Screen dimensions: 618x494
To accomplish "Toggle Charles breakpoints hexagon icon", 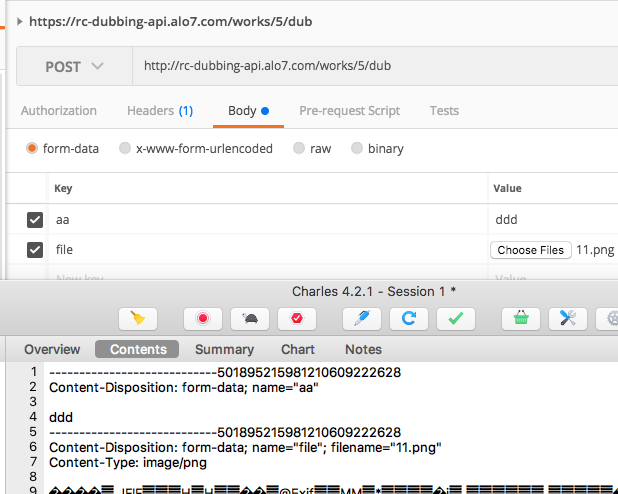I will 297,318.
